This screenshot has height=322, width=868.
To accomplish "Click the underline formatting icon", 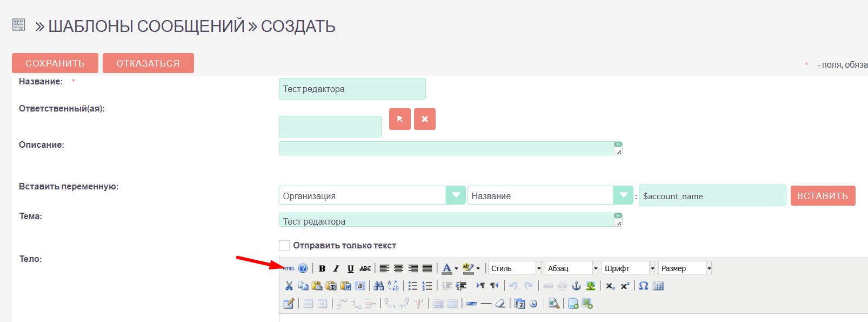I will [350, 268].
